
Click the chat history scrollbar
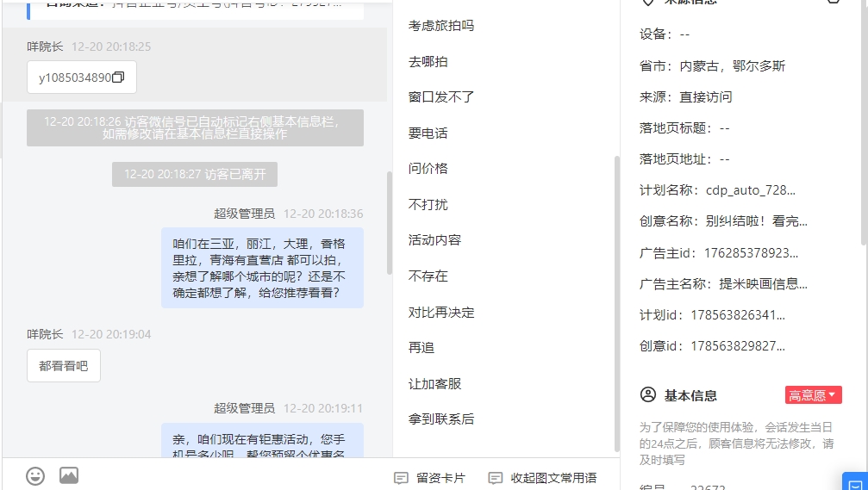[389, 223]
